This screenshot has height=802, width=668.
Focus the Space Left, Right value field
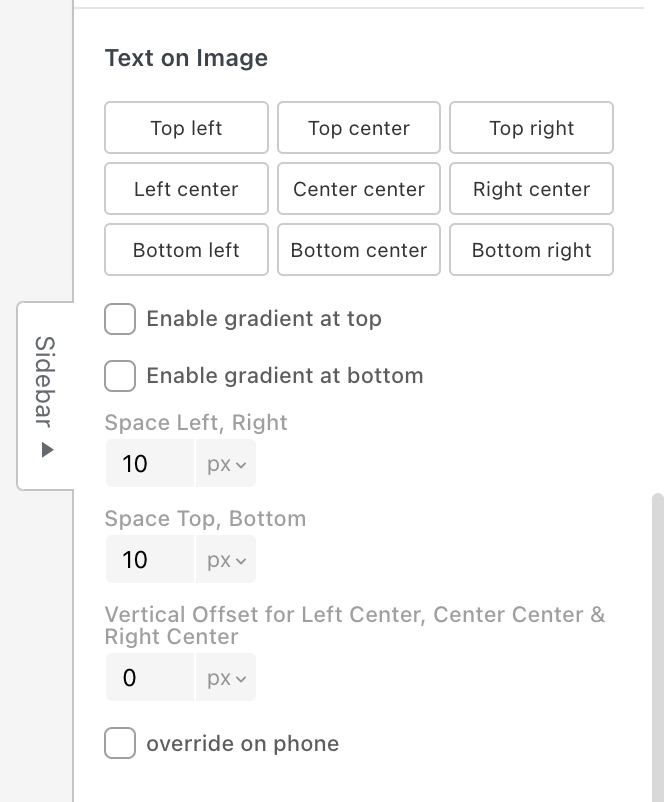150,464
